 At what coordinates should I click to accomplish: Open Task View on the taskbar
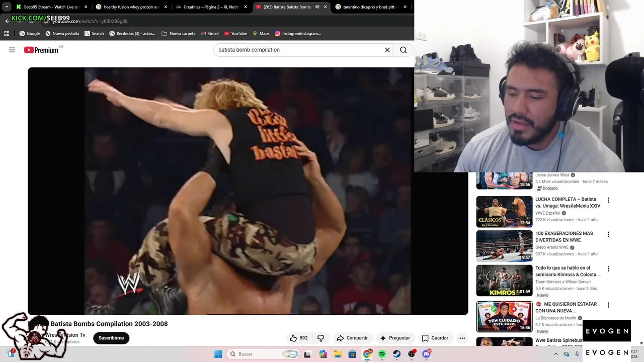307,354
